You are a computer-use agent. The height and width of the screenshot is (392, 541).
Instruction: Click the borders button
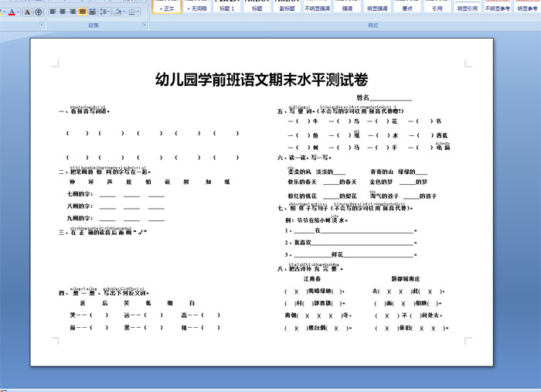(131, 12)
